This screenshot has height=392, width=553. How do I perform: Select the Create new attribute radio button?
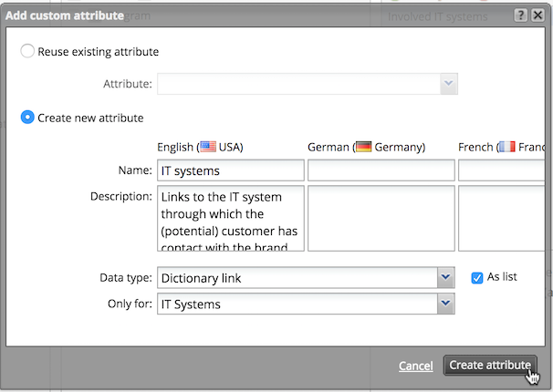point(27,118)
